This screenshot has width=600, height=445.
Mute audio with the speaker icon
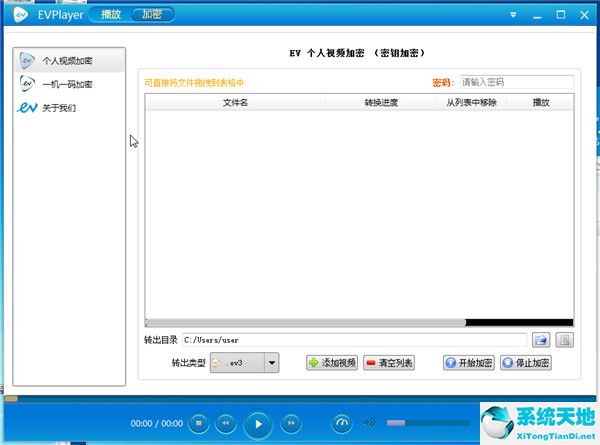pos(369,423)
